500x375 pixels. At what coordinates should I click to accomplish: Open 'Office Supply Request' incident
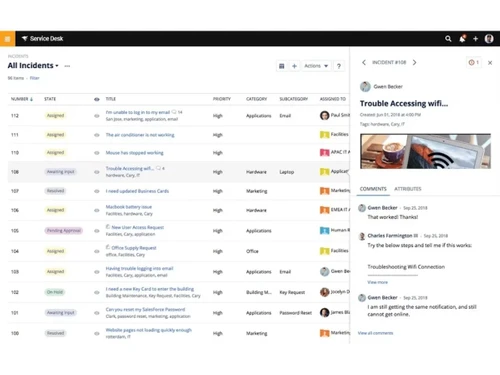[x=134, y=248]
